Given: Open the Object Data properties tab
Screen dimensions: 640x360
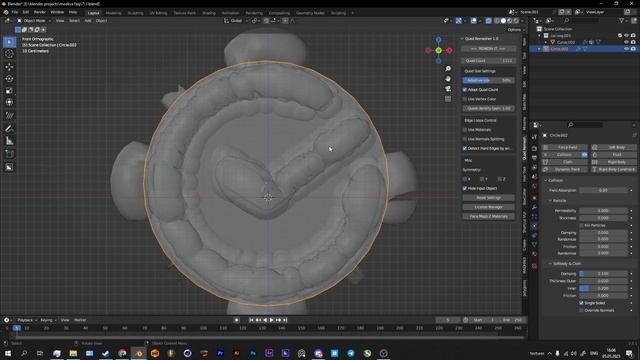Looking at the screenshot, I should [534, 244].
